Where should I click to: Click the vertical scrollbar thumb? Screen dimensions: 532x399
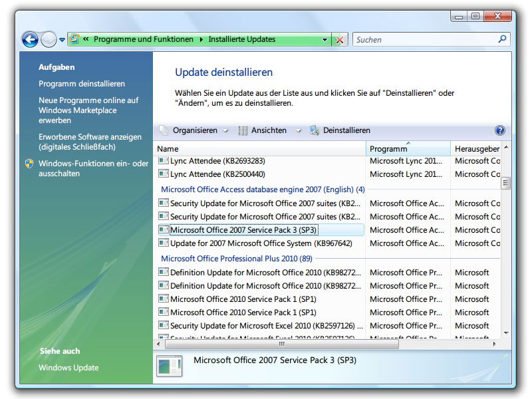[505, 184]
